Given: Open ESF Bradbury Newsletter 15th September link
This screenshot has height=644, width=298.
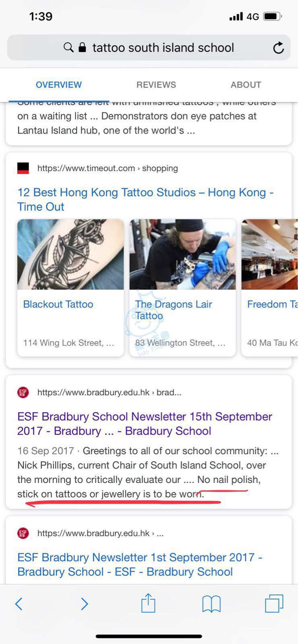Looking at the screenshot, I should [x=145, y=423].
